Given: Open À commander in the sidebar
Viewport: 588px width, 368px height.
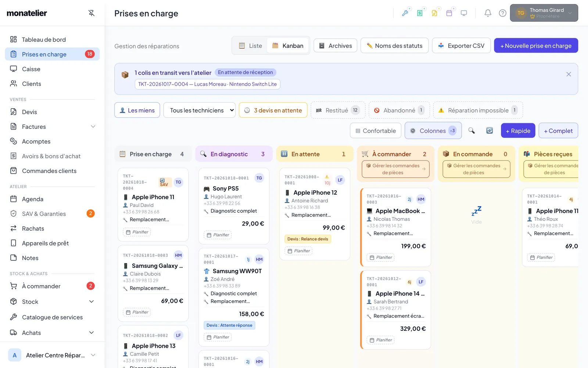Looking at the screenshot, I should (x=52, y=286).
